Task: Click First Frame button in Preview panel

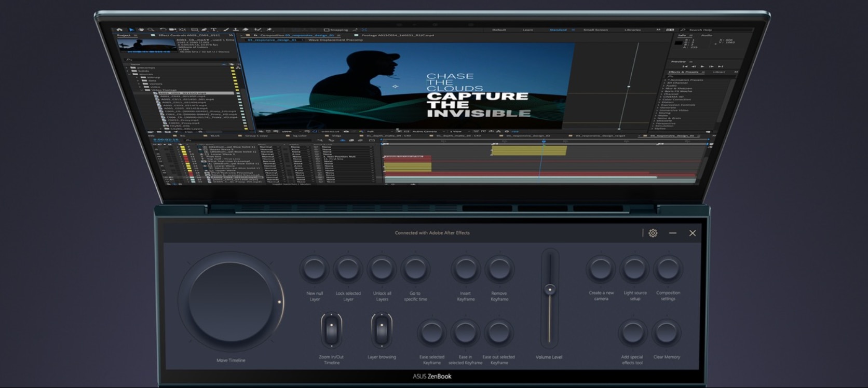Action: [685, 66]
